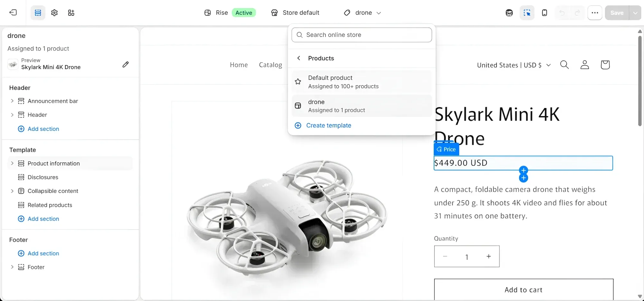
Task: Select the Price block label tag
Action: point(446,150)
